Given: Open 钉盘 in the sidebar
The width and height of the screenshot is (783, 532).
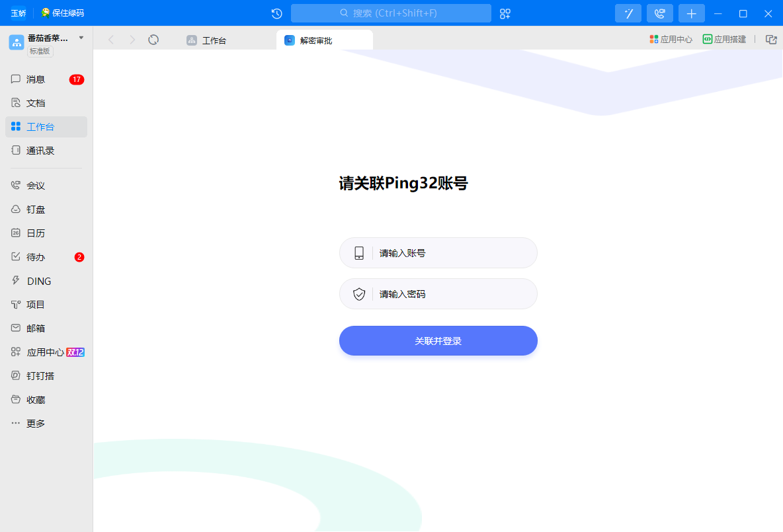Looking at the screenshot, I should click(36, 209).
